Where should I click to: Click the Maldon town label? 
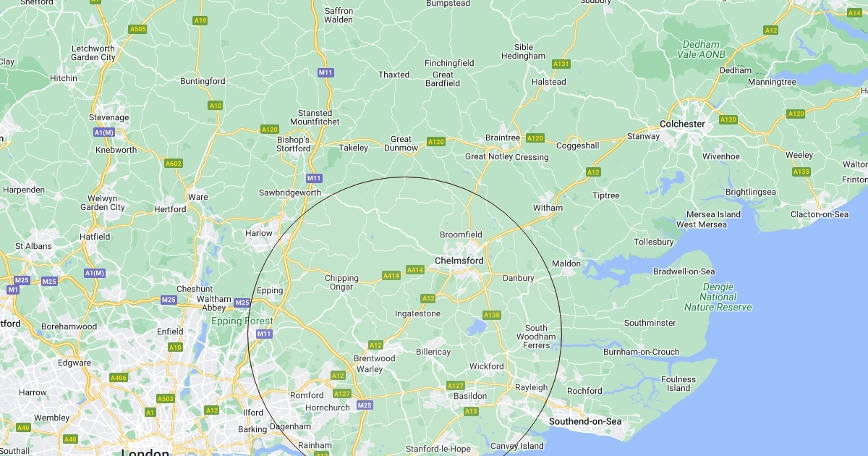(x=566, y=263)
